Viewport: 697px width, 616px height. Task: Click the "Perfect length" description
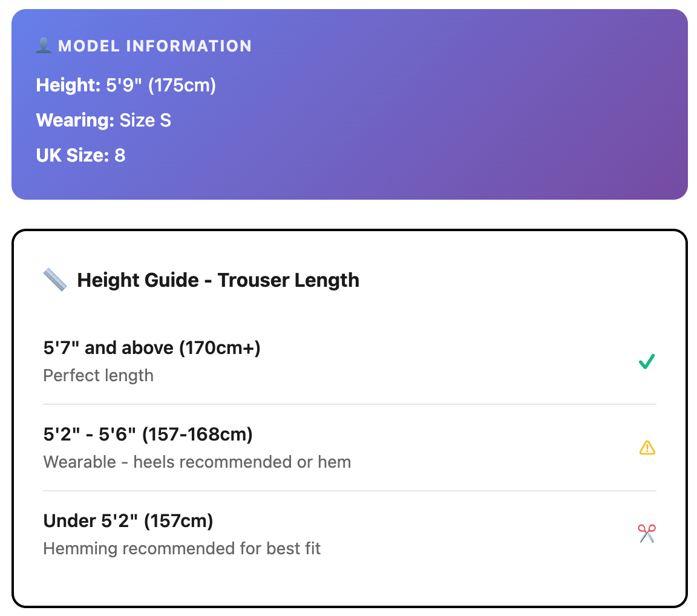click(98, 376)
